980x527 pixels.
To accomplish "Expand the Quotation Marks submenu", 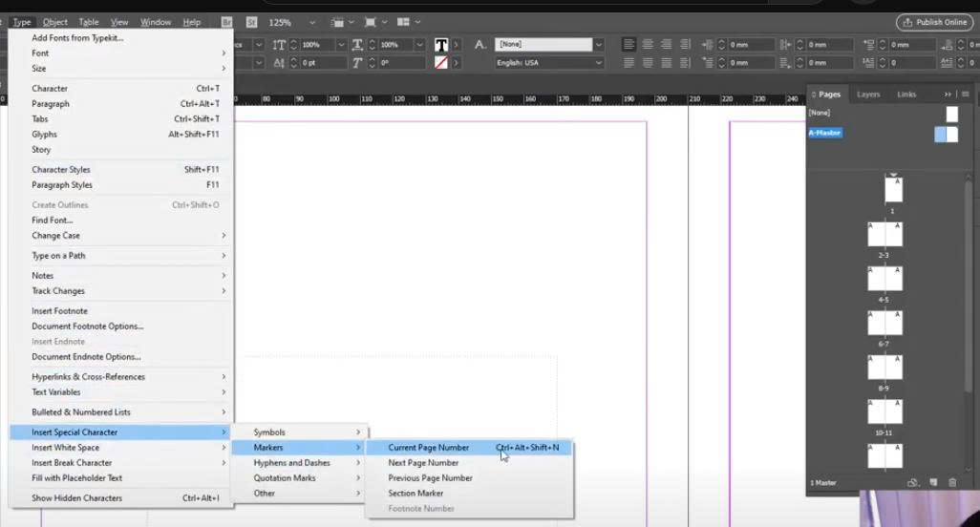I will pos(299,478).
